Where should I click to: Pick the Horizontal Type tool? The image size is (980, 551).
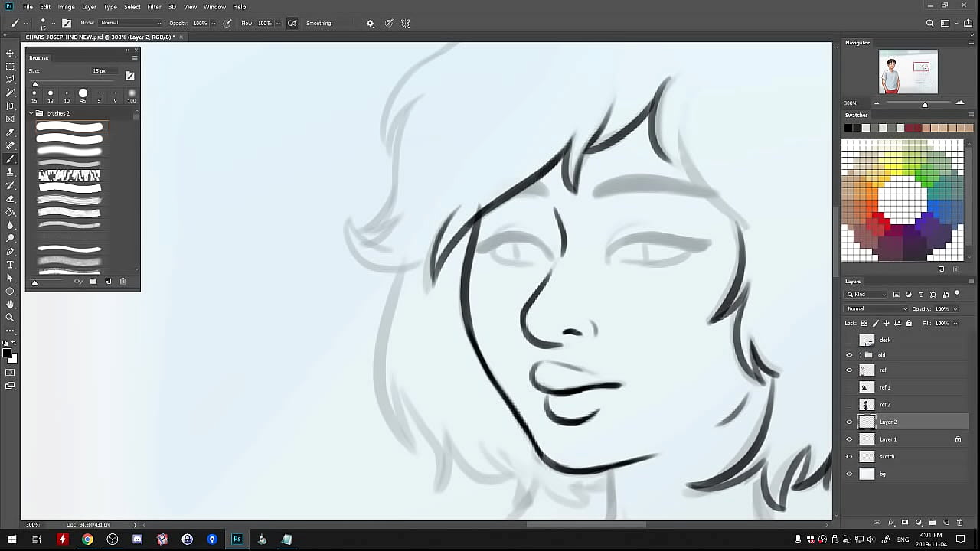click(x=10, y=265)
